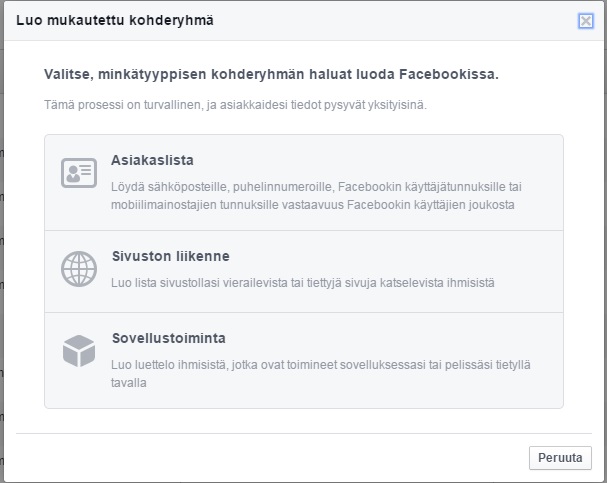Click the Asiakaslista contact card icon
The height and width of the screenshot is (483, 607).
[x=79, y=173]
